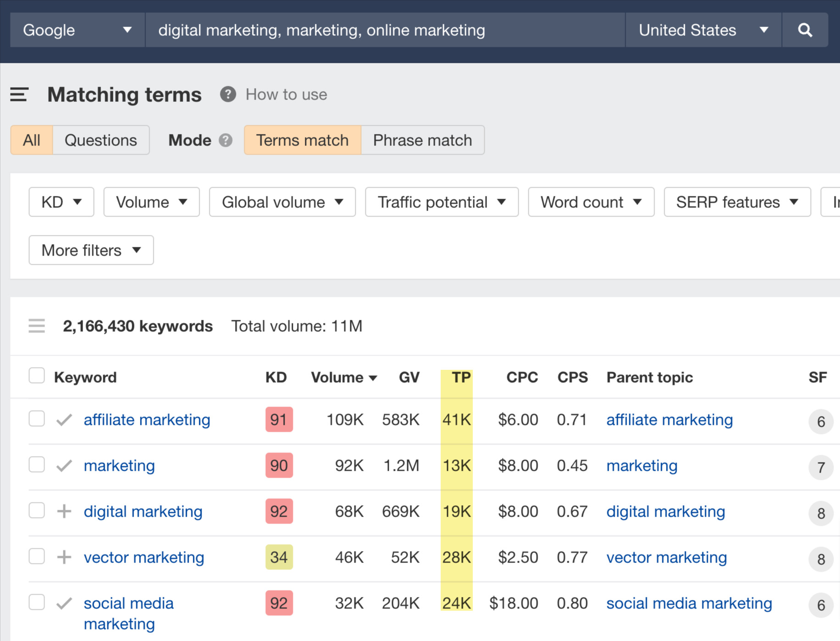Open the United States location dropdown
This screenshot has width=840, height=641.
[x=703, y=30]
